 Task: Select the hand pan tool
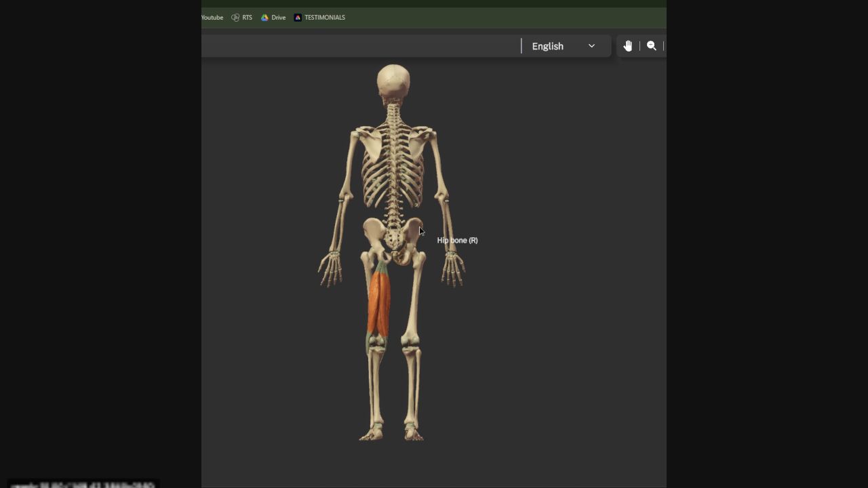point(628,46)
